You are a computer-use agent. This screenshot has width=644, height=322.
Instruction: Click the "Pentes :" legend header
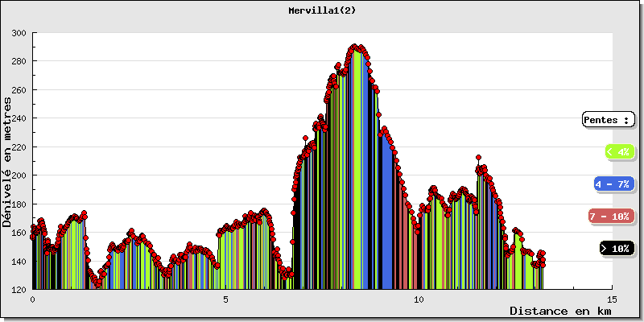coord(608,120)
